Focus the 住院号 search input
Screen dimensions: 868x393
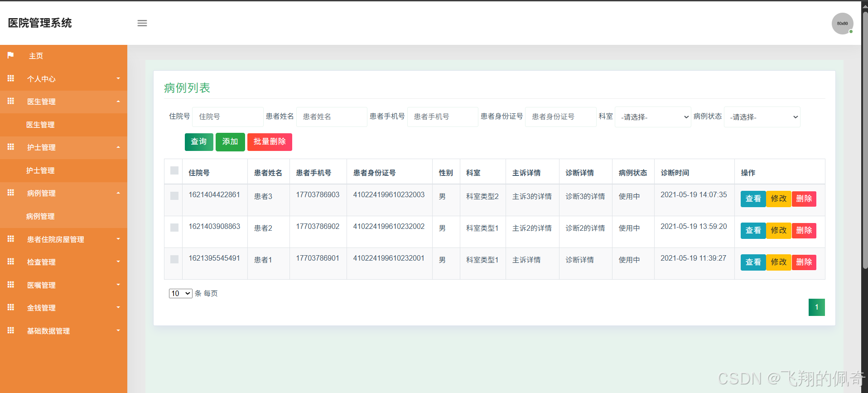click(x=228, y=117)
